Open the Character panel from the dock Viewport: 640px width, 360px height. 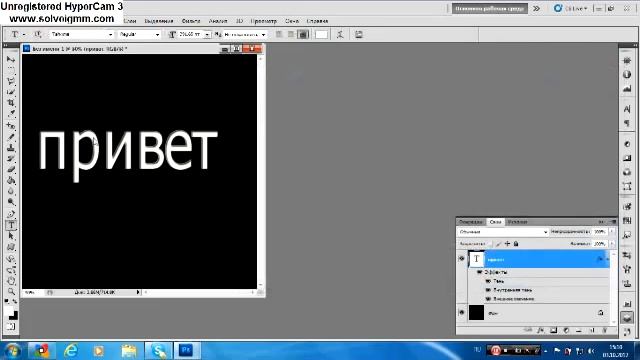click(627, 109)
